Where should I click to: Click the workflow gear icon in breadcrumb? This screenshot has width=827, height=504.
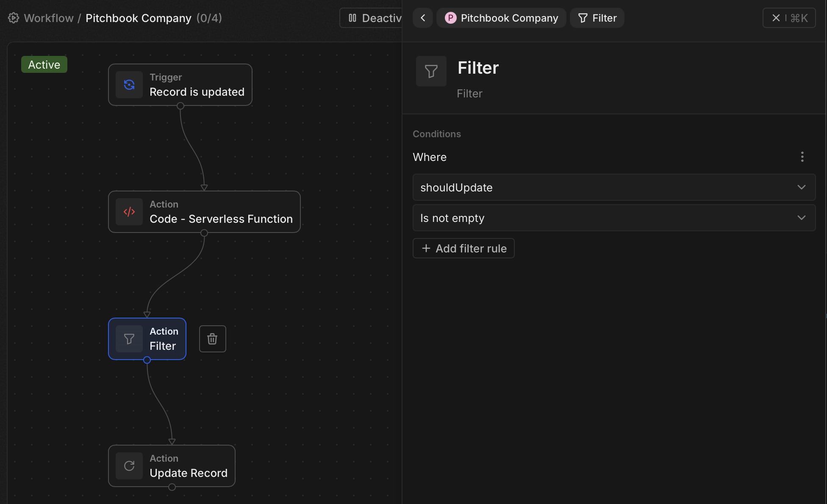point(14,18)
